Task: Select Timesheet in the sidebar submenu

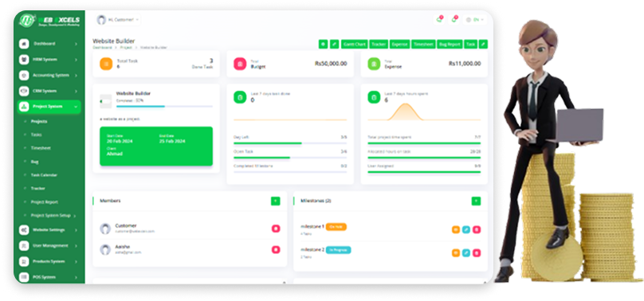Action: [x=41, y=148]
